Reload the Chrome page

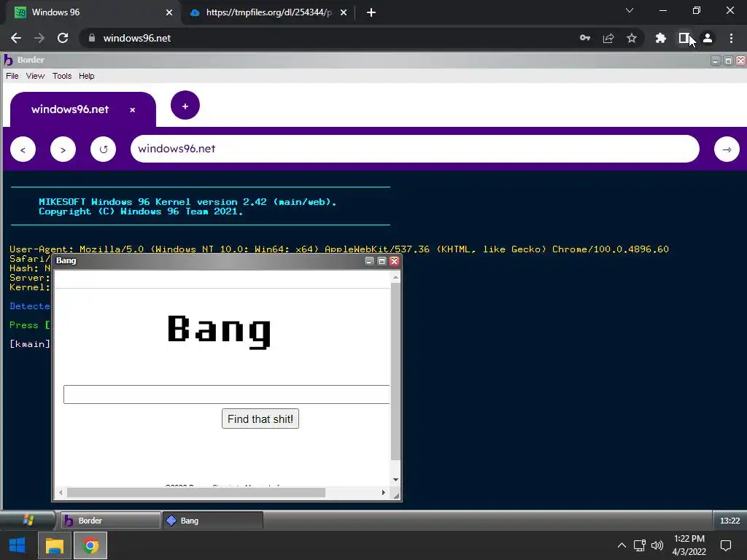coord(63,38)
